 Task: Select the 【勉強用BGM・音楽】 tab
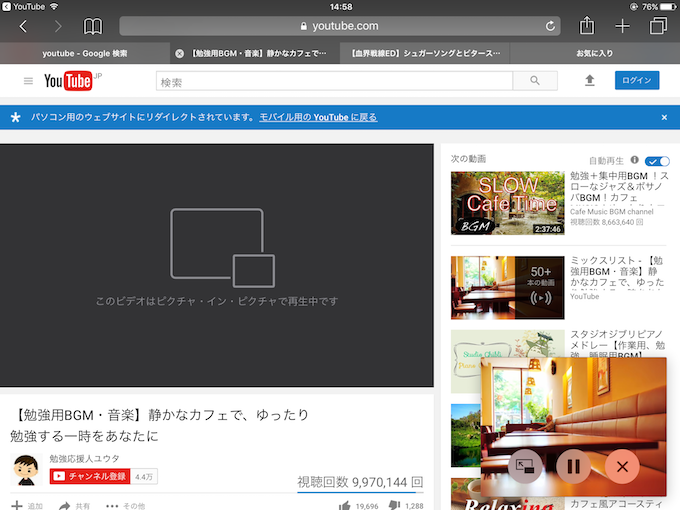click(255, 53)
